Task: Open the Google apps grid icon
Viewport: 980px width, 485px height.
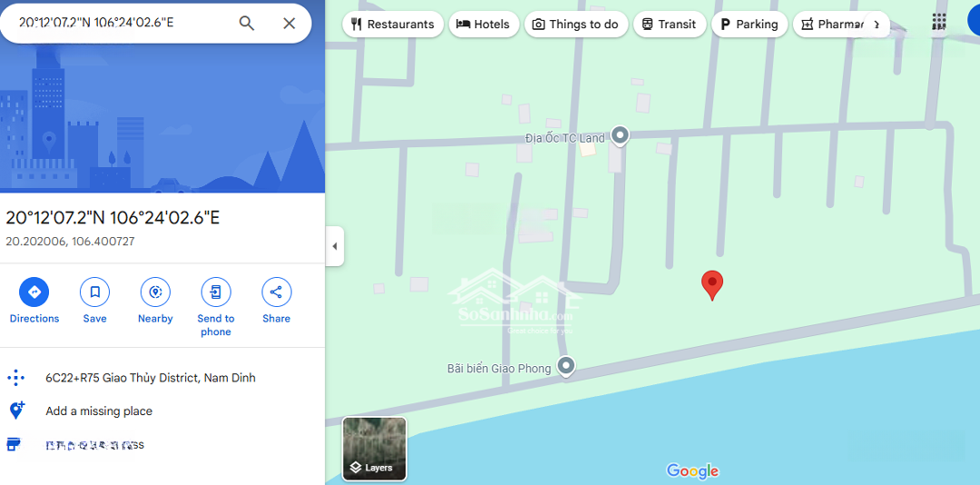Action: click(x=939, y=22)
